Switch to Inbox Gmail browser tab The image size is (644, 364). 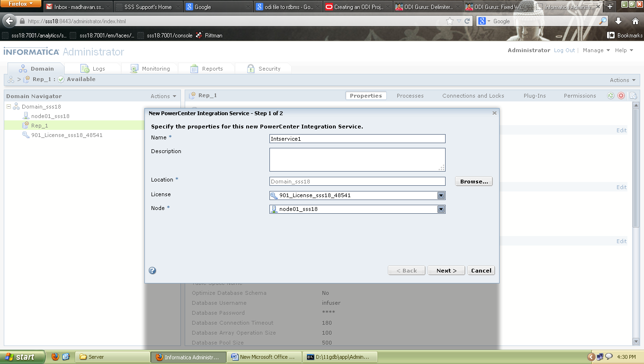pos(78,7)
